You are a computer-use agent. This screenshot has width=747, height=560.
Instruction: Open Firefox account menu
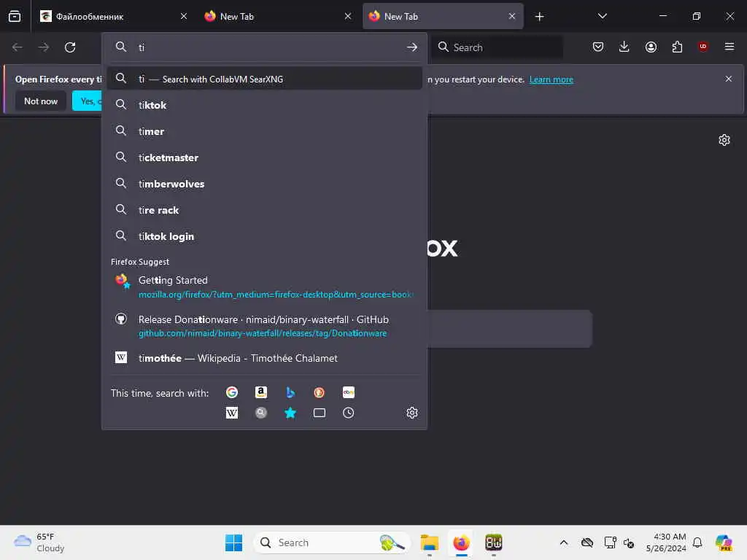click(x=651, y=47)
